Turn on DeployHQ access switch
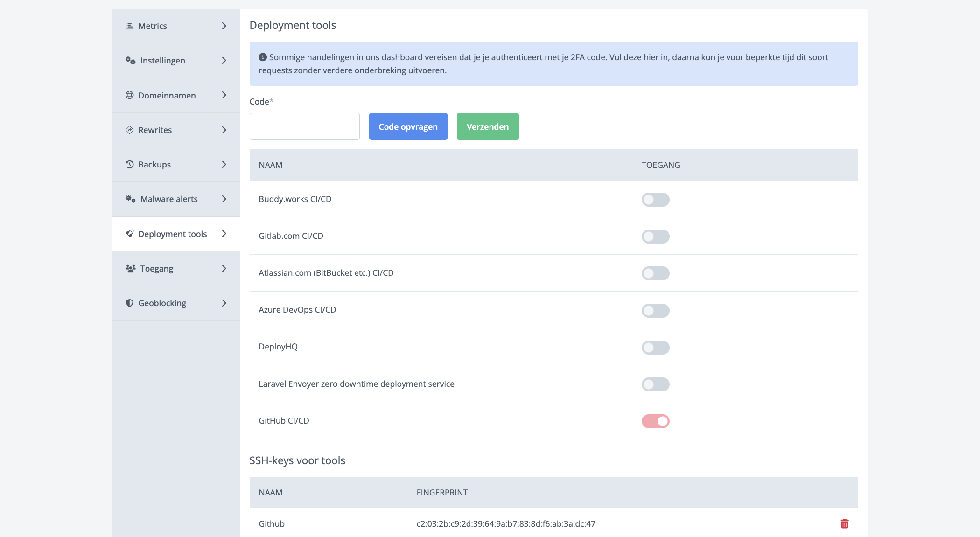 pos(655,348)
